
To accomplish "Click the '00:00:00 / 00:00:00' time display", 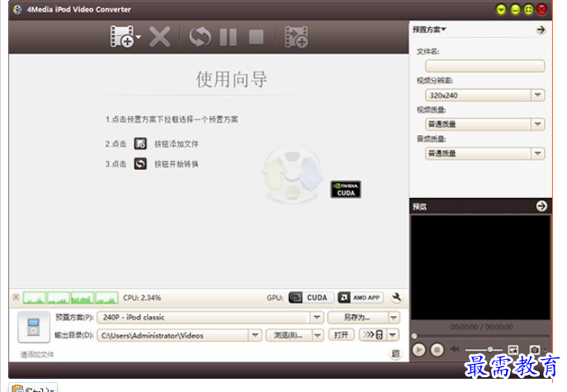I will pos(481,327).
